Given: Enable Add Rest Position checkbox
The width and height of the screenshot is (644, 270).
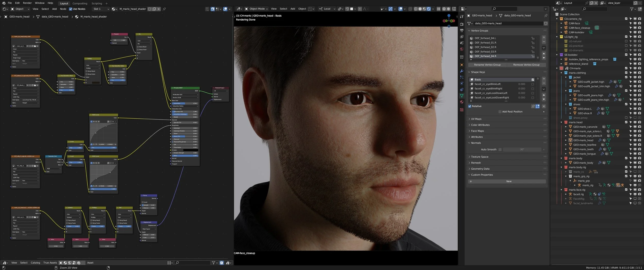Looking at the screenshot, I should point(500,112).
